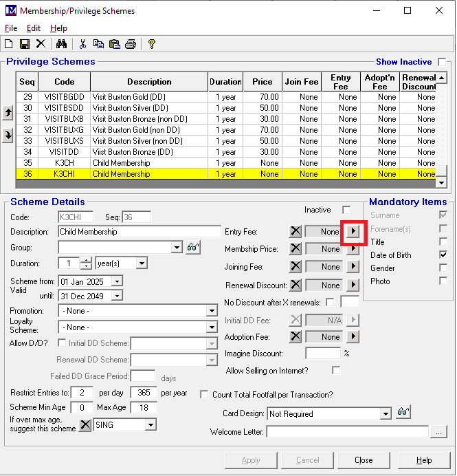Image resolution: width=457 pixels, height=476 pixels.
Task: Expand the Promotion dropdown
Action: click(x=212, y=311)
